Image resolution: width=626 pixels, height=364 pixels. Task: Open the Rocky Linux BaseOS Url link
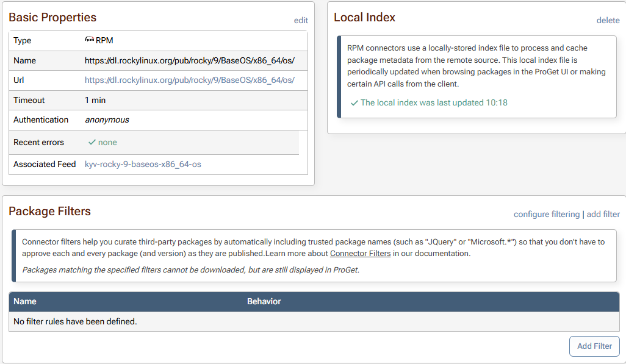tap(189, 80)
